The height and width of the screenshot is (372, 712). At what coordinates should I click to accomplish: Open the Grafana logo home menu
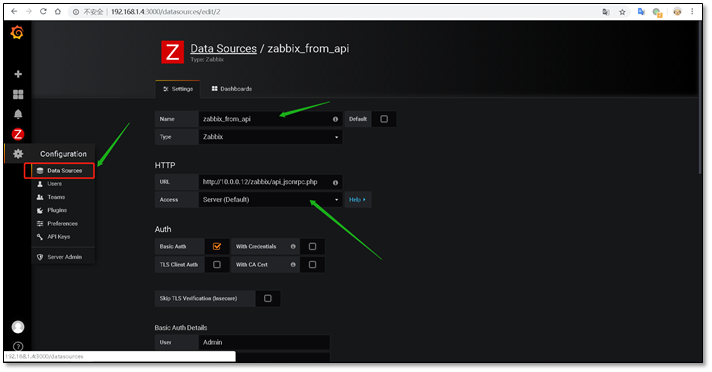tap(17, 33)
